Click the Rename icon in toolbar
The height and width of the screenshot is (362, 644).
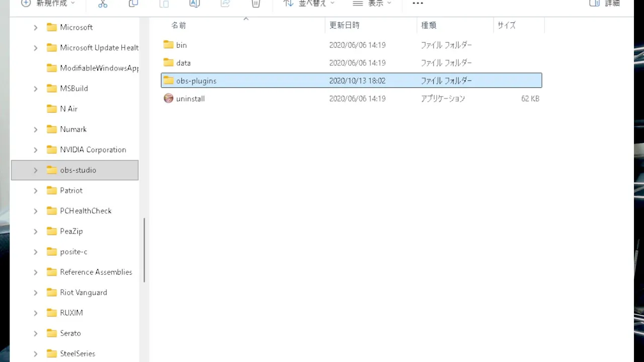(195, 4)
